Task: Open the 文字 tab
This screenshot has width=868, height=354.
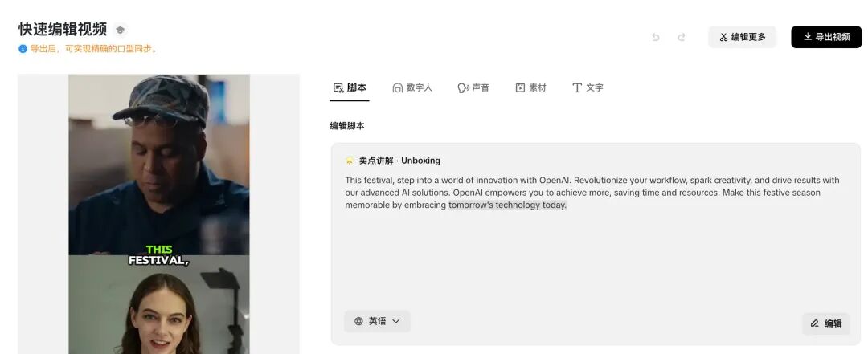Action: [x=588, y=87]
